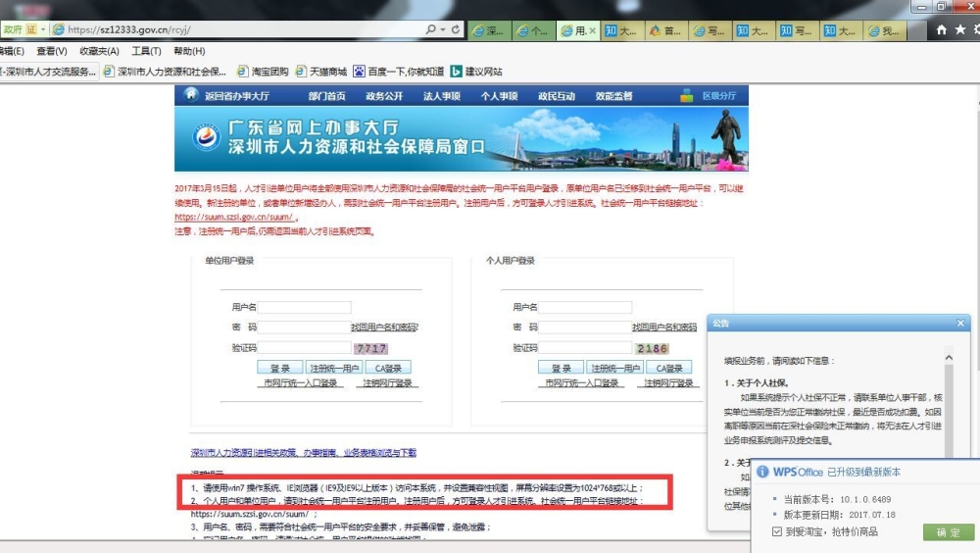This screenshot has height=553, width=980.
Task: Click 个人用户 市网厅统一入口登录 link
Action: click(582, 382)
